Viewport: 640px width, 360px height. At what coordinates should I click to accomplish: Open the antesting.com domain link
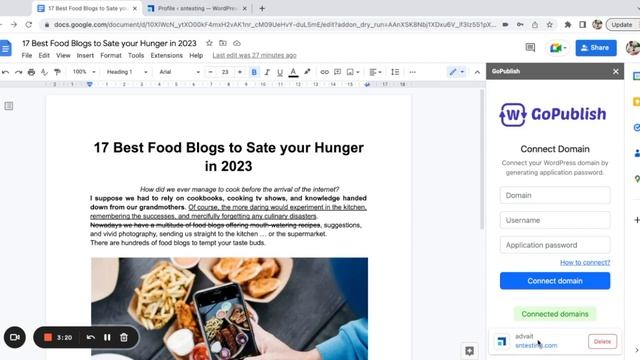pyautogui.click(x=536, y=346)
